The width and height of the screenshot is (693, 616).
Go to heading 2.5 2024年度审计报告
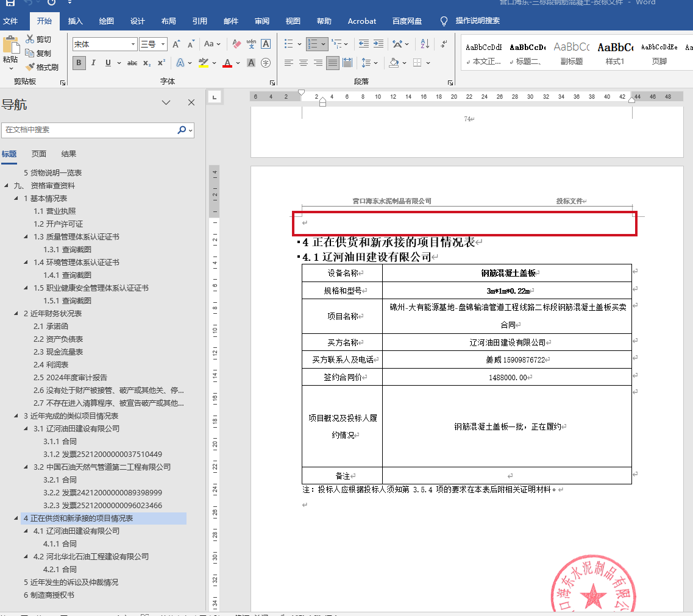(x=70, y=377)
